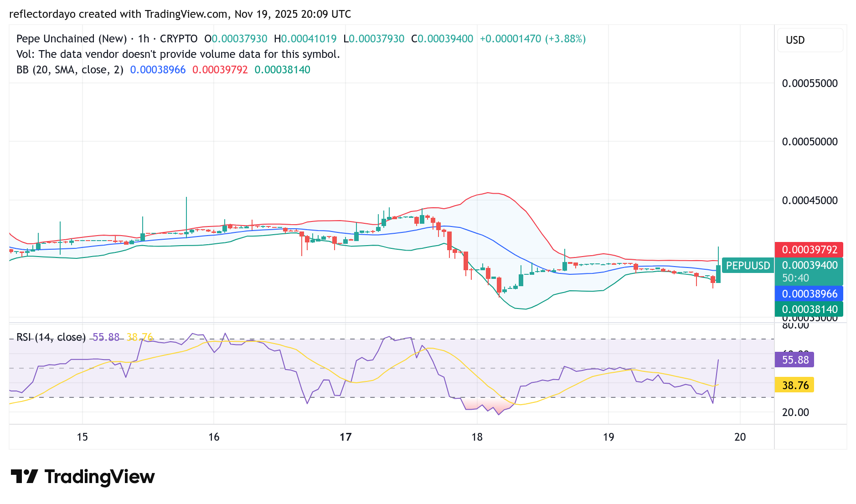Click the 0.00055000 price scale label
Screen dimensions: 856x504
coord(810,83)
